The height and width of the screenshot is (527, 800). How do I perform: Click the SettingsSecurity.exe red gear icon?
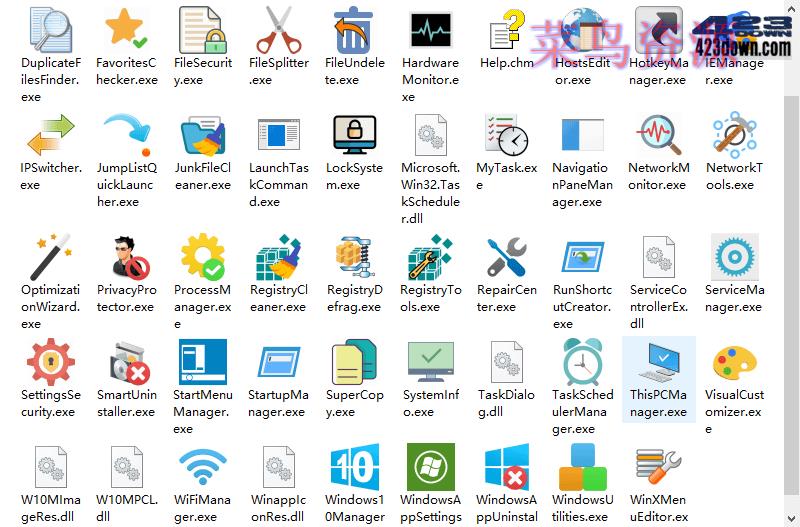(x=51, y=362)
